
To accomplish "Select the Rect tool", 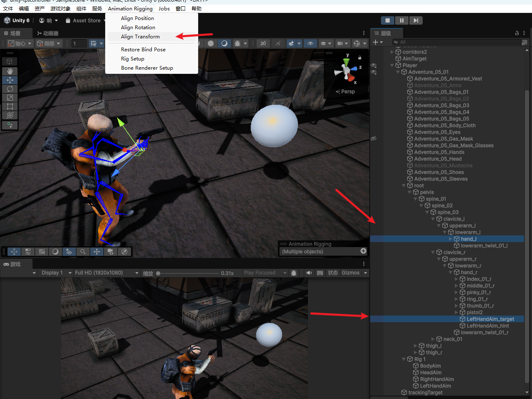I will 10,106.
